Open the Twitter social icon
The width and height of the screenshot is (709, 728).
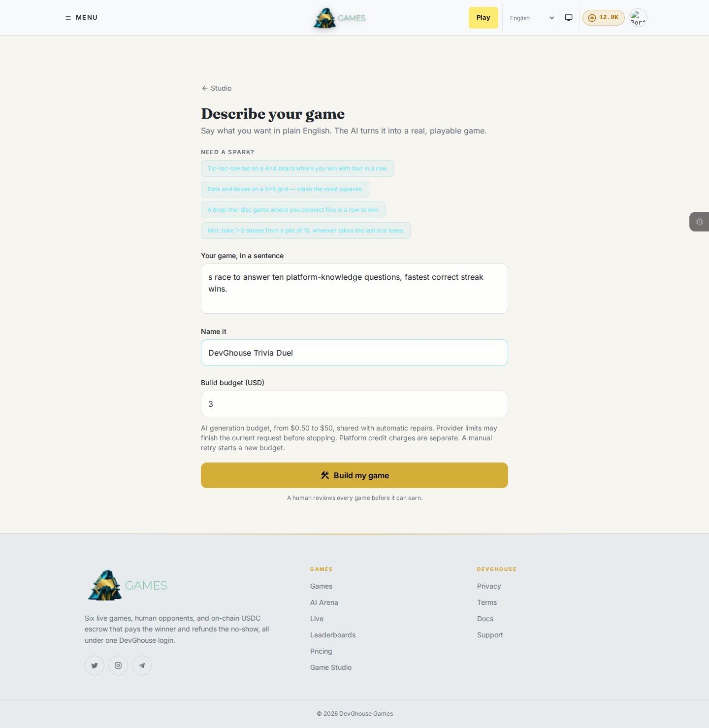95,665
